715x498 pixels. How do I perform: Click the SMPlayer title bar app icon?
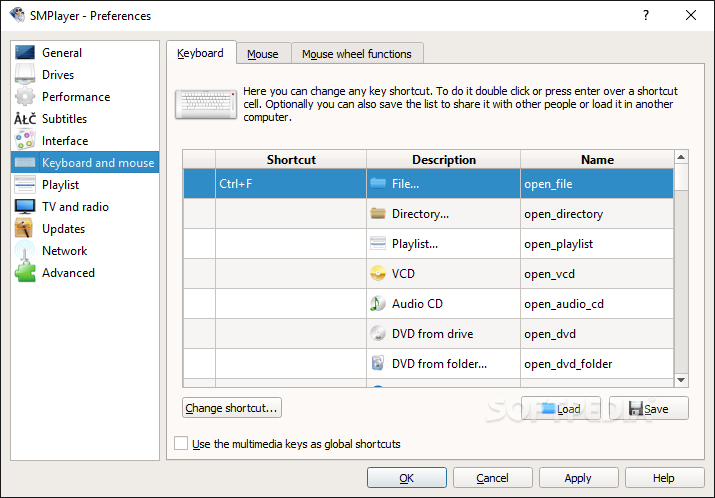[17, 15]
